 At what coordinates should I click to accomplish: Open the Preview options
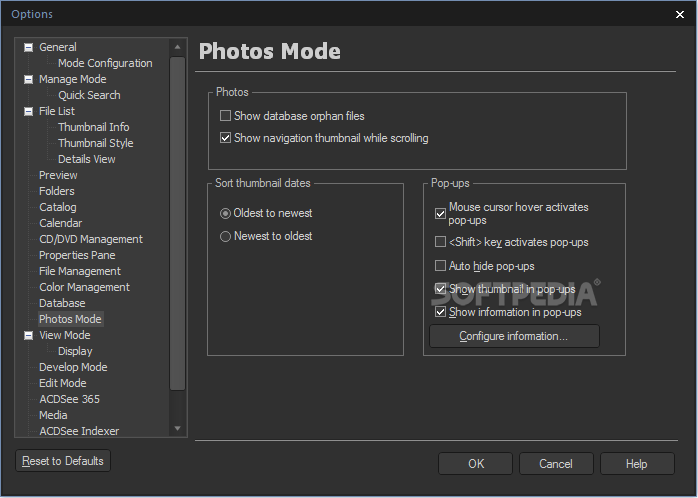(x=58, y=175)
